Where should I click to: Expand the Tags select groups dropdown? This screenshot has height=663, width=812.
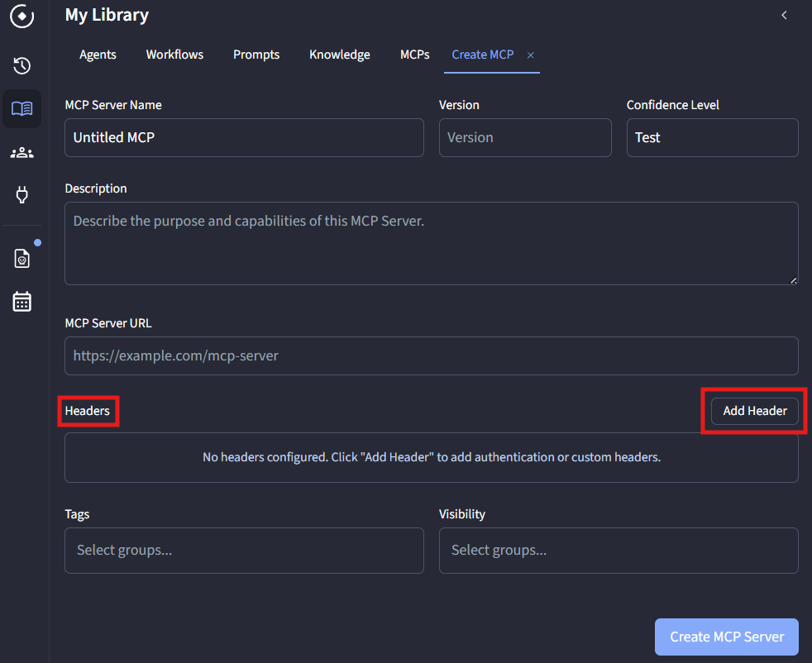pyautogui.click(x=244, y=551)
